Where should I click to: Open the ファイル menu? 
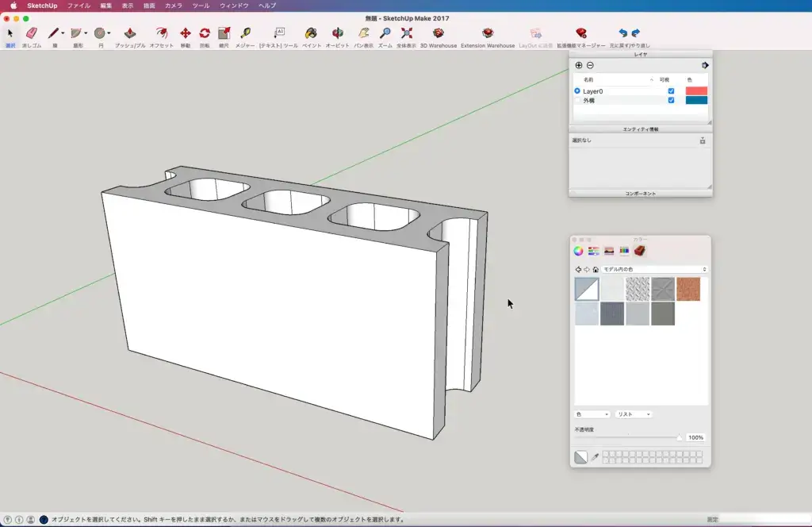click(79, 6)
